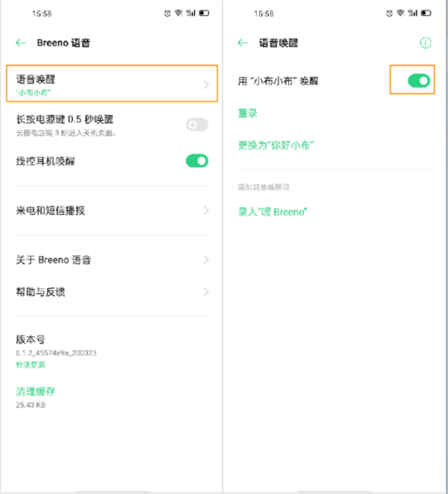Go back from the 语音唤醒 screen
Screen dimensions: 448x494
pos(242,43)
